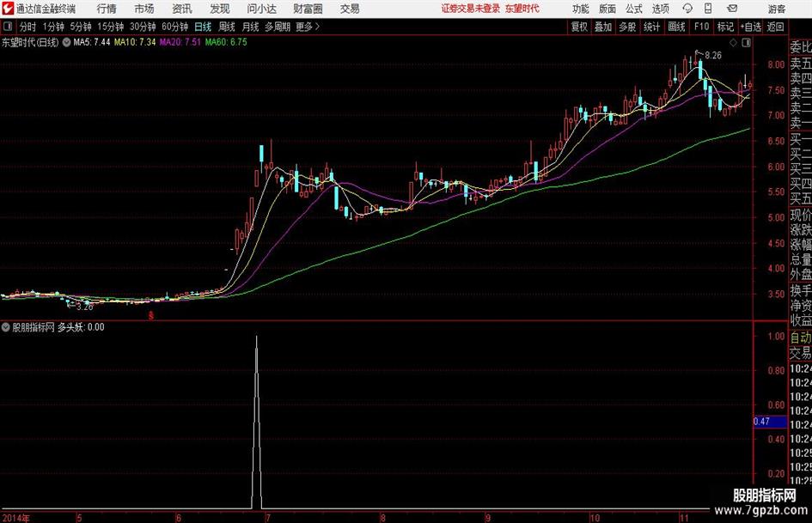Viewport: 812px width, 523px height.
Task: Click the 复权 toolbar button
Action: pyautogui.click(x=579, y=27)
